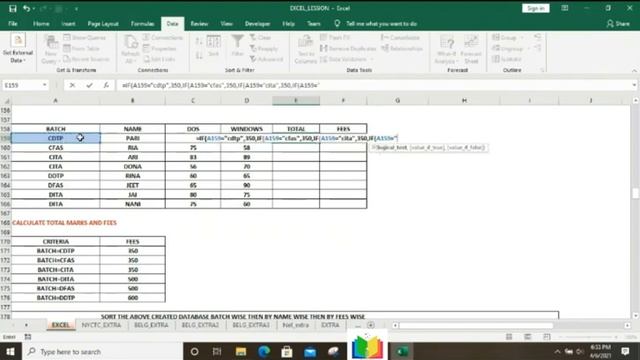Screen dimensions: 640x360
Task: Switch to the Home tab
Action: tap(41, 24)
